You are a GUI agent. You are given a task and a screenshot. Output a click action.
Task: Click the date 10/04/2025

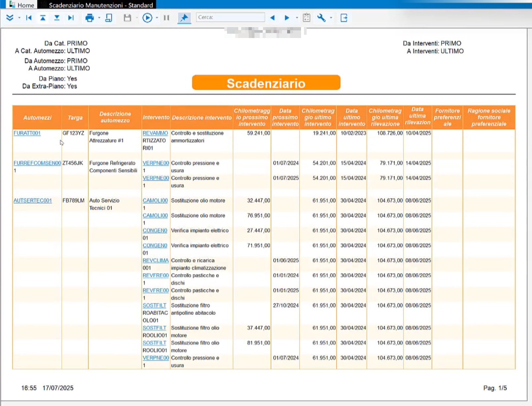click(418, 133)
